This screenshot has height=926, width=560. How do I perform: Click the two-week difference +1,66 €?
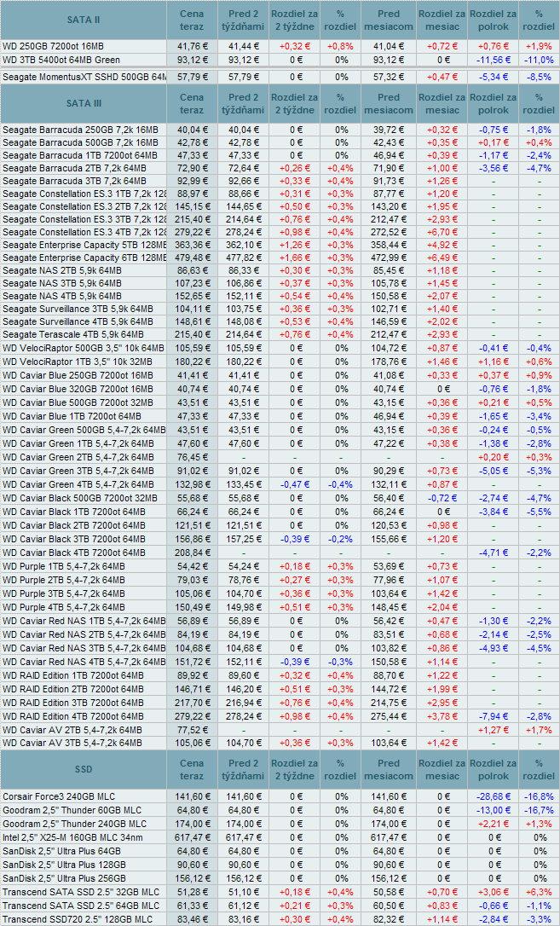point(294,258)
